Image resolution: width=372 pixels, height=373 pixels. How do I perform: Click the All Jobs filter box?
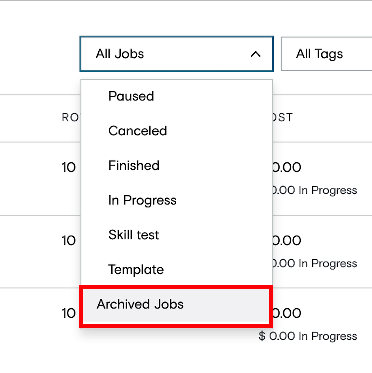click(177, 54)
